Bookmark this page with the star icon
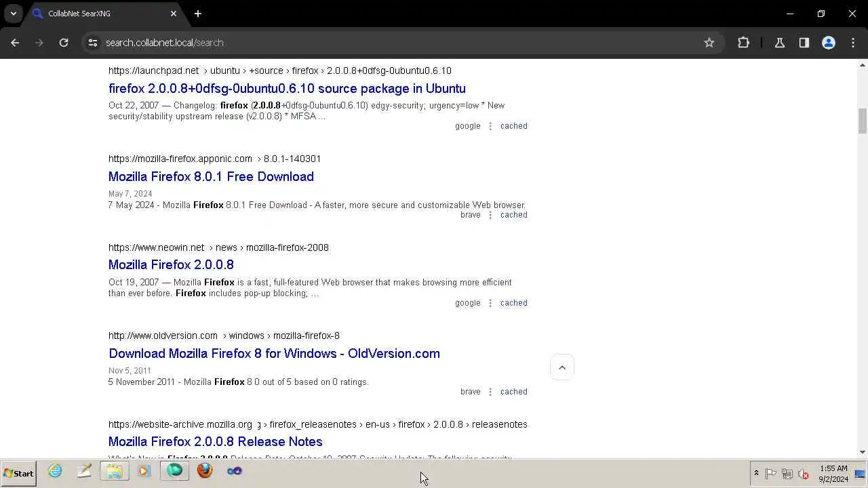868x488 pixels. click(709, 43)
